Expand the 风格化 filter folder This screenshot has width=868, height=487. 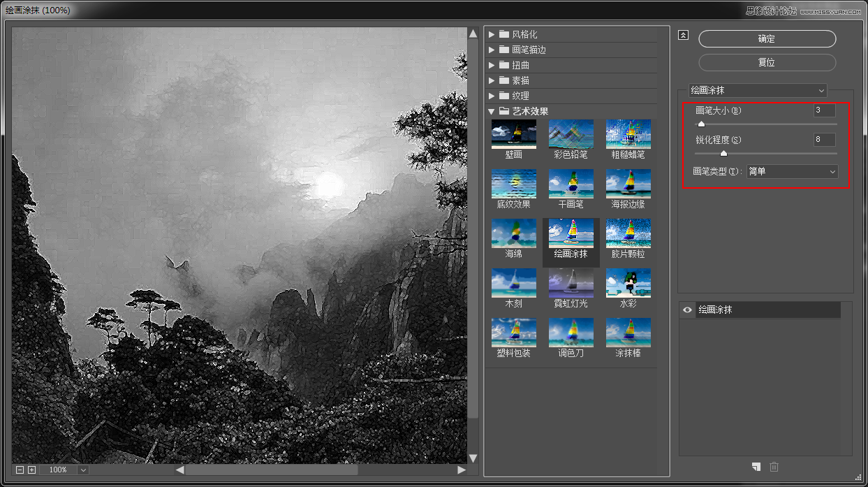pos(492,34)
